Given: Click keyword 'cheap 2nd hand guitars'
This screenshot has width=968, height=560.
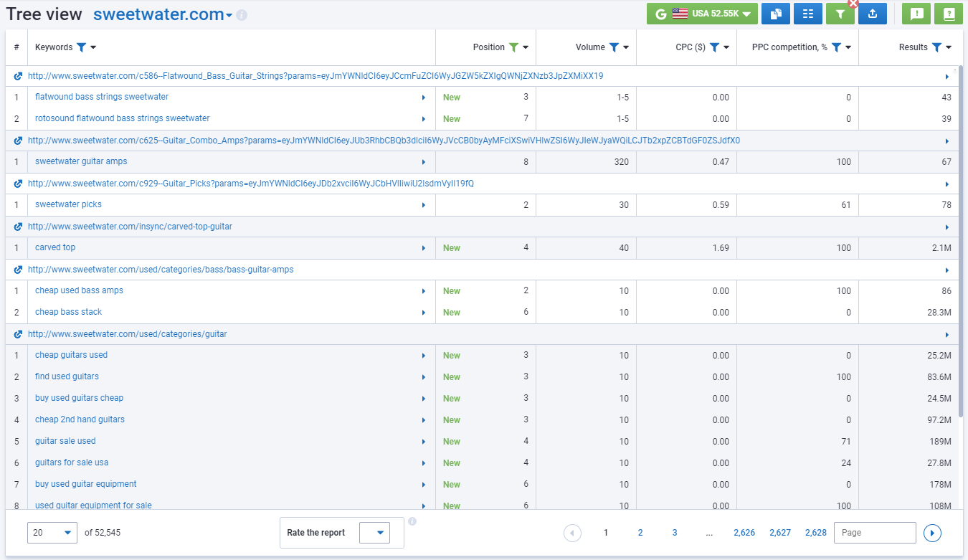Looking at the screenshot, I should pyautogui.click(x=80, y=419).
